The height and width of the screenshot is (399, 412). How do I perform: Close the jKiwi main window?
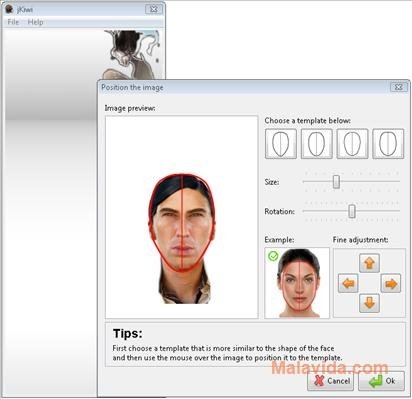click(154, 9)
